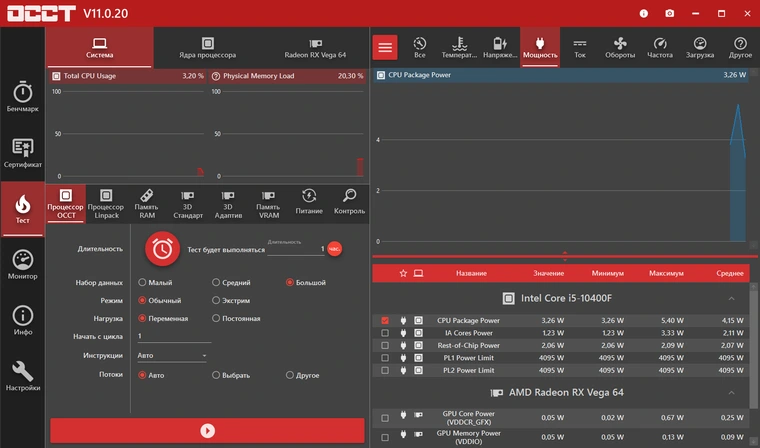The height and width of the screenshot is (448, 760).
Task: Uncheck CPU Package Power graph checkbox
Action: tap(385, 320)
